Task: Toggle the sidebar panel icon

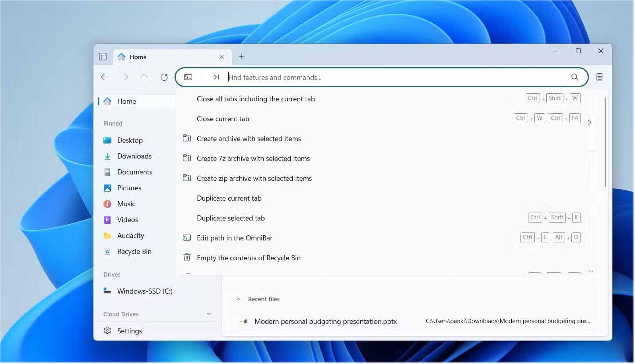Action: click(x=103, y=57)
